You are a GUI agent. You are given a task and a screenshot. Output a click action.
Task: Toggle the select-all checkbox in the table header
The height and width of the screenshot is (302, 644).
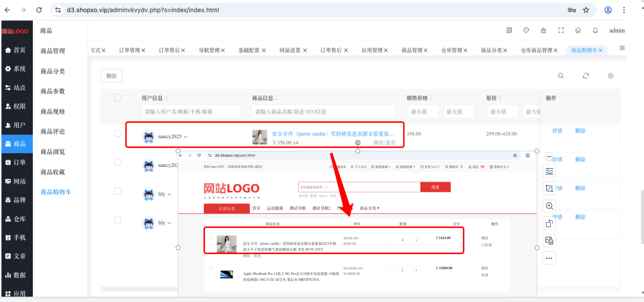click(117, 98)
